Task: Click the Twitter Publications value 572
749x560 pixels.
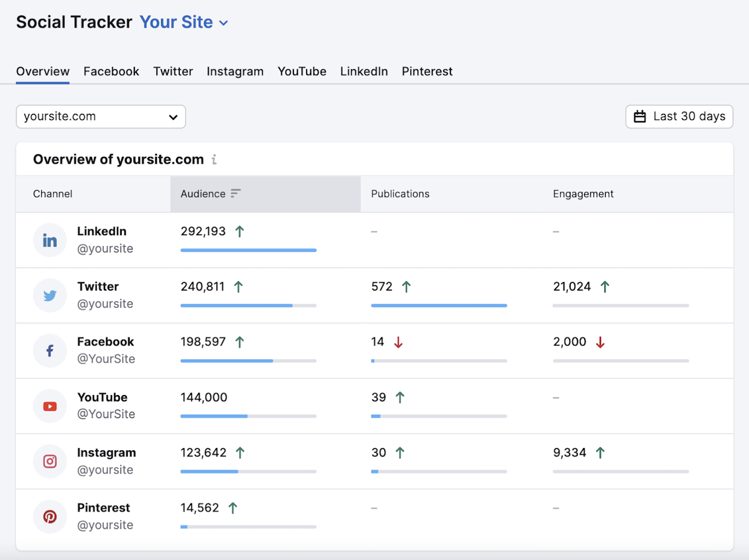Action: (380, 286)
